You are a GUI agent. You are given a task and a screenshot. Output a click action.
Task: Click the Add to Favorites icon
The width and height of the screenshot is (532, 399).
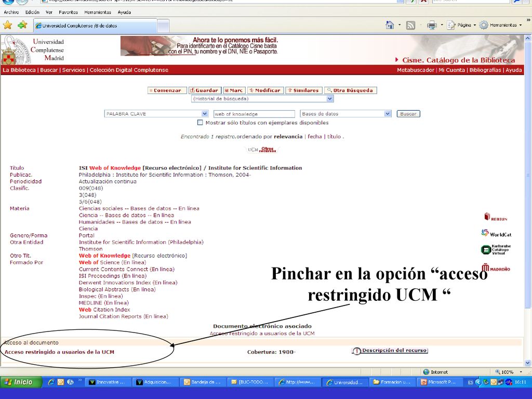[22, 25]
